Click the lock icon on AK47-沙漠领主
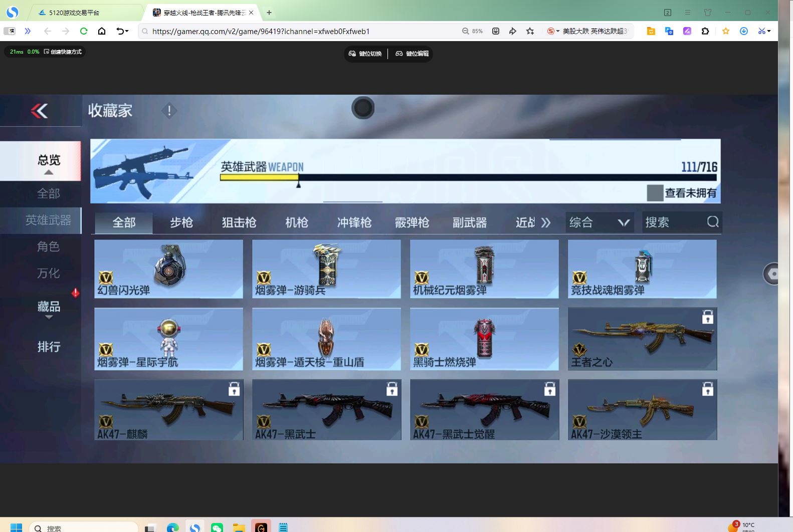This screenshot has height=532, width=793. [707, 389]
